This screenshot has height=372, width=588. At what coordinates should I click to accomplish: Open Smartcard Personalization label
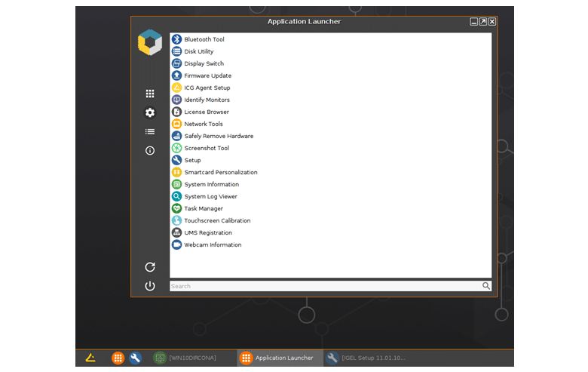point(221,172)
